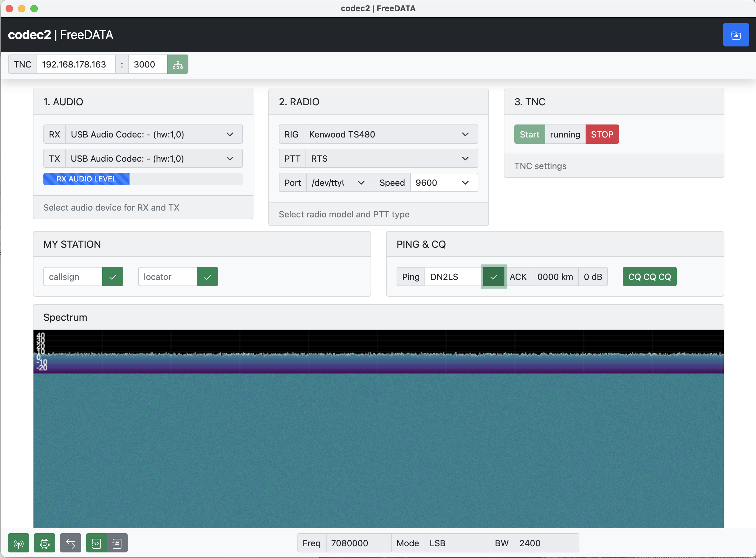Click the CPU chip status icon

[45, 543]
